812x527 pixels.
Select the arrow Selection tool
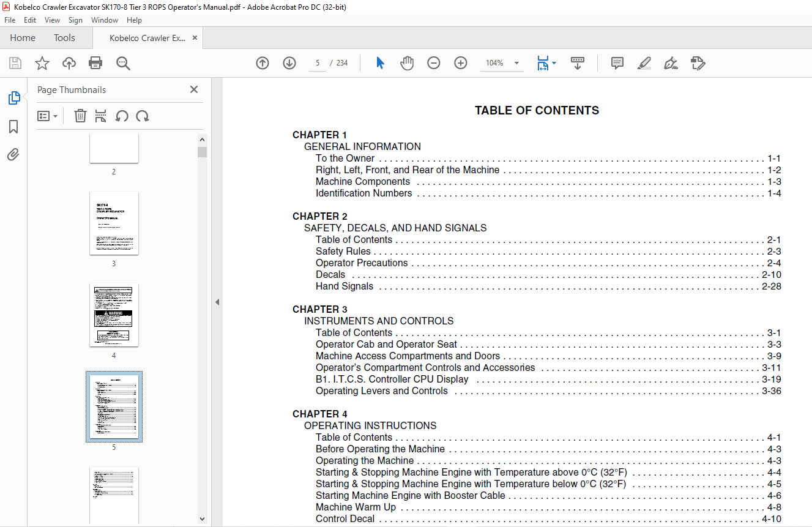tap(380, 63)
